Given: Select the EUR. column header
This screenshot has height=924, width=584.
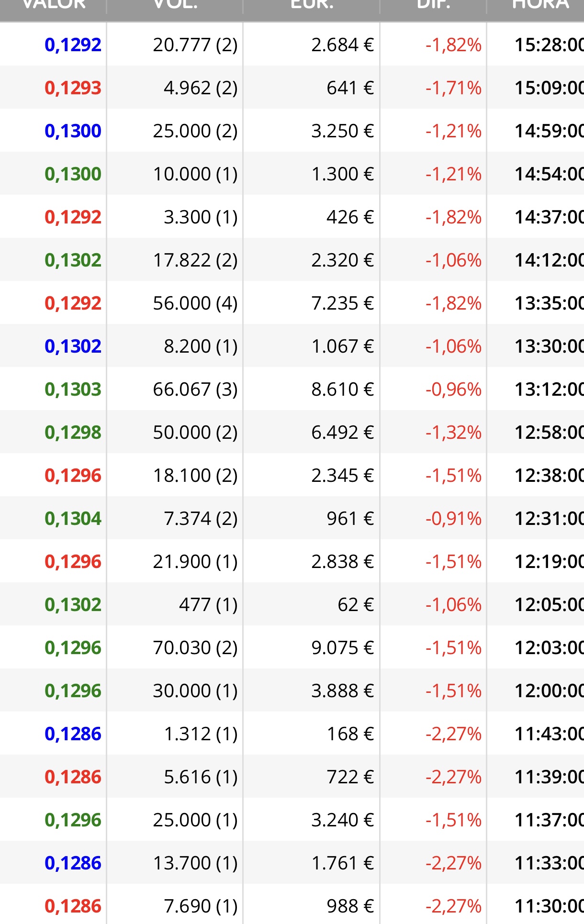Looking at the screenshot, I should point(312,10).
